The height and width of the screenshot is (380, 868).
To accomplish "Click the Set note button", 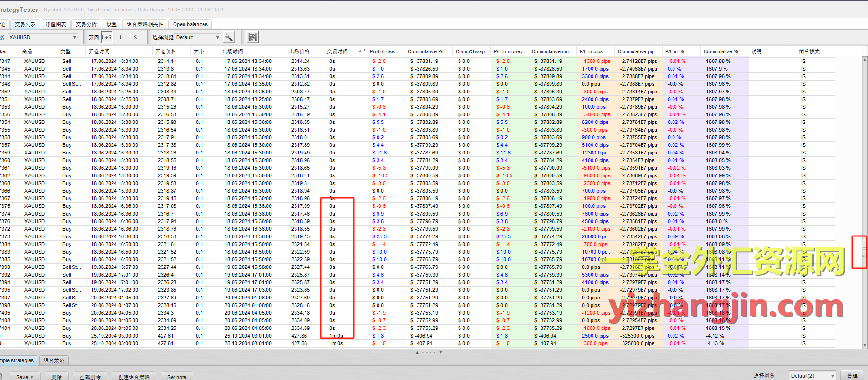I will coord(177,377).
